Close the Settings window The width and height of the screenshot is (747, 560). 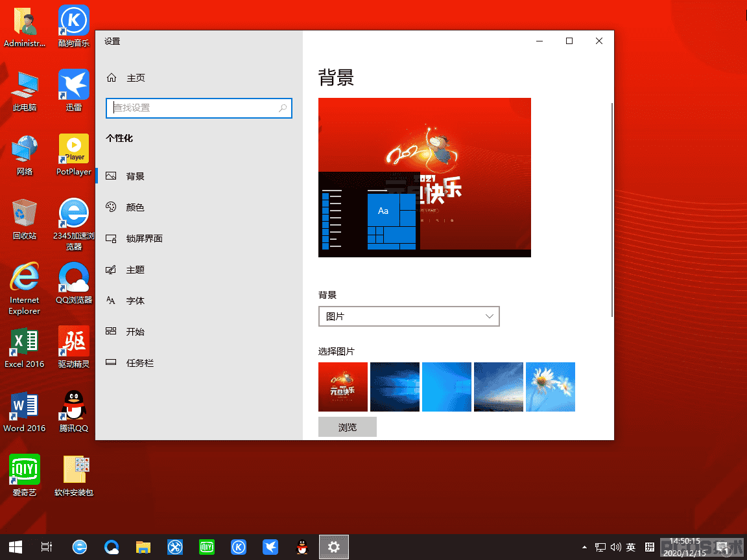pos(599,41)
